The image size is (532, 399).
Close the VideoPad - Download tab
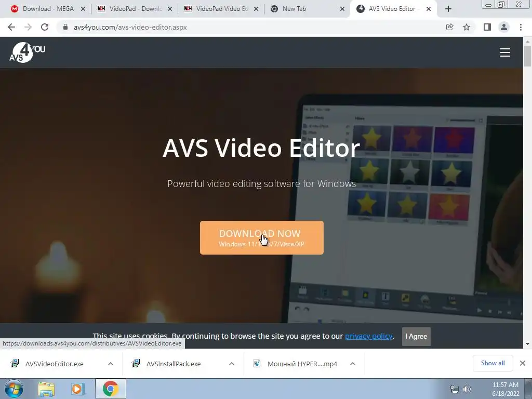170,9
